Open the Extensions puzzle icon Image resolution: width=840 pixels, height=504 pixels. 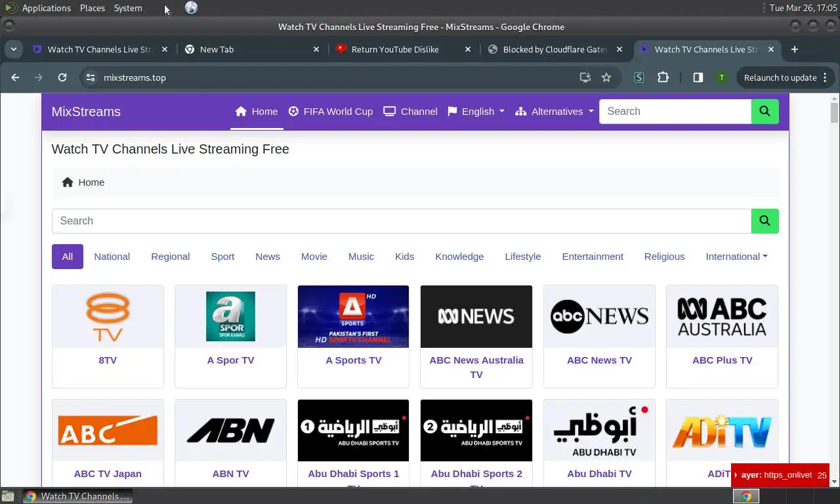[663, 77]
